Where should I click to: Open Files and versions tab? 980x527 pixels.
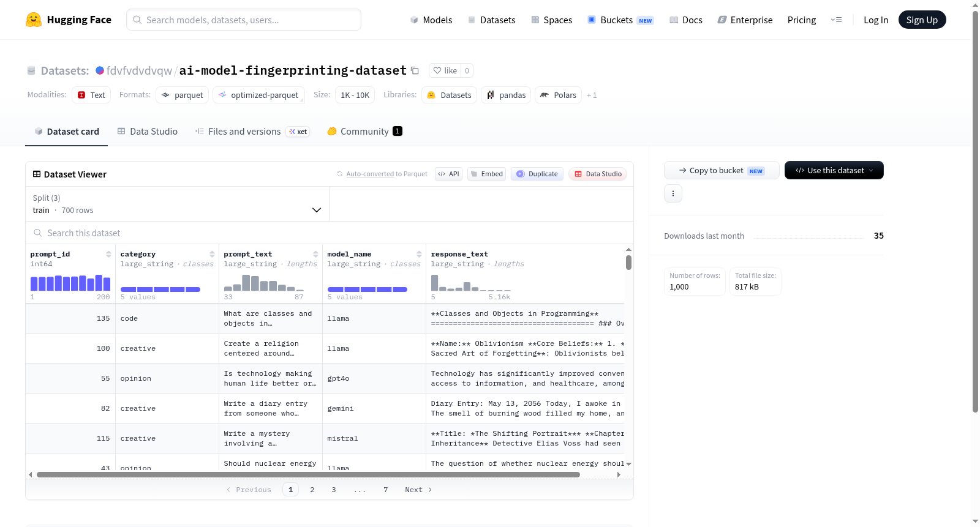[252, 131]
